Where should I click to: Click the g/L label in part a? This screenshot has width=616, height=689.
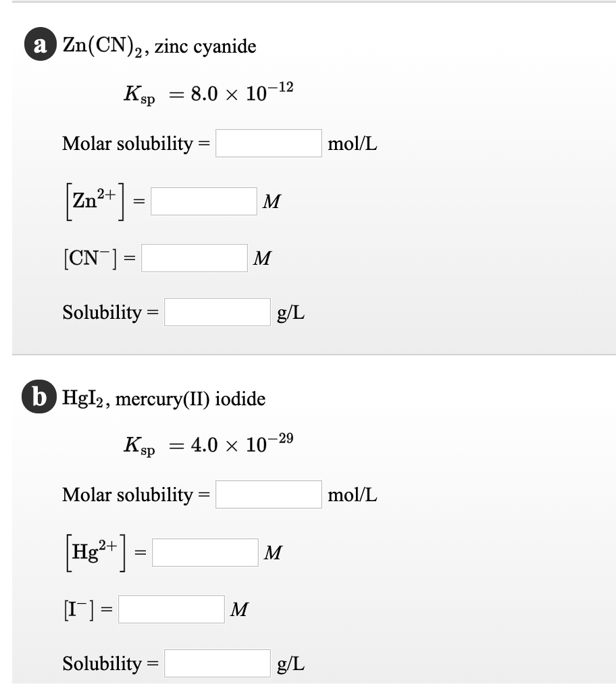(290, 311)
